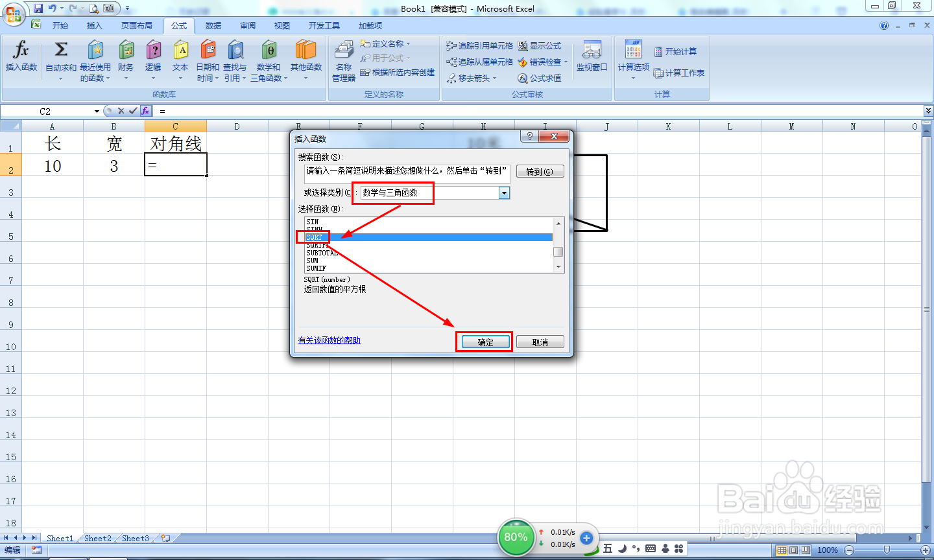Click the 转到 (Go) button

[540, 172]
